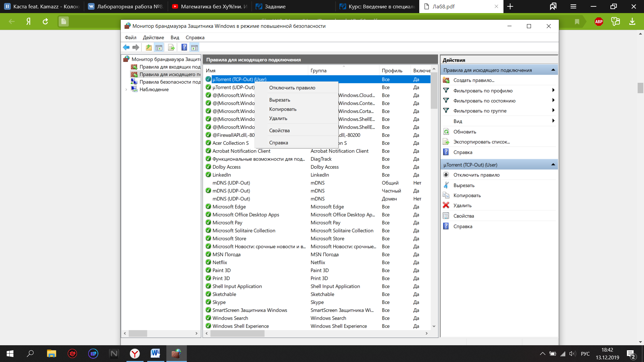
Task: Select the Skype outbound rule row
Action: pos(317,302)
